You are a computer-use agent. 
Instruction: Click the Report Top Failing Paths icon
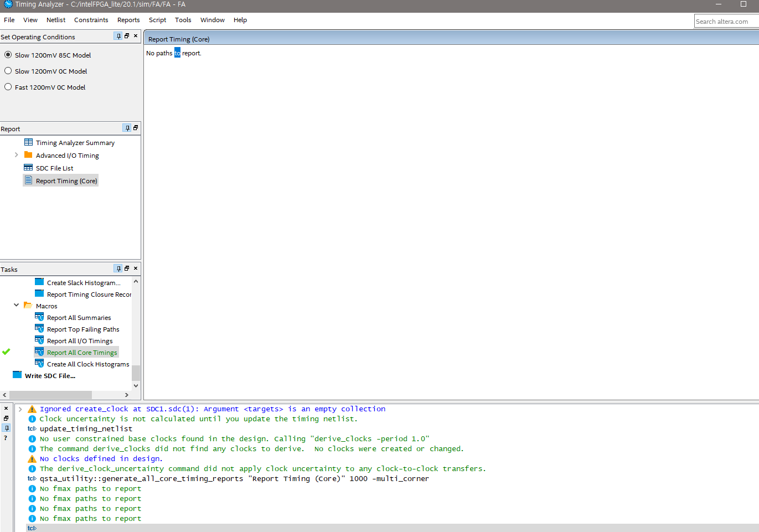coord(39,329)
